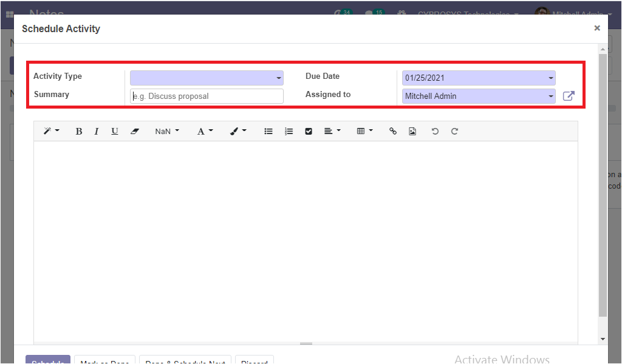Insert an image via picture icon
The height and width of the screenshot is (364, 622).
coord(412,131)
